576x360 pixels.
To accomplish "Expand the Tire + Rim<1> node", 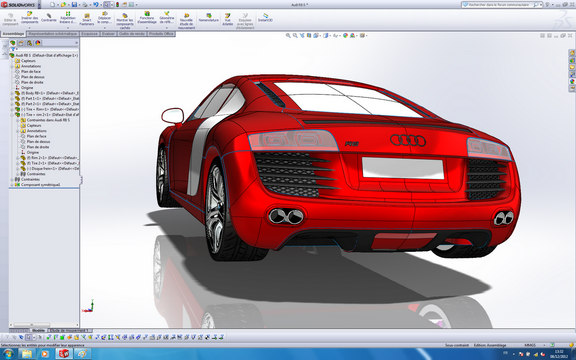I will pyautogui.click(x=12, y=109).
